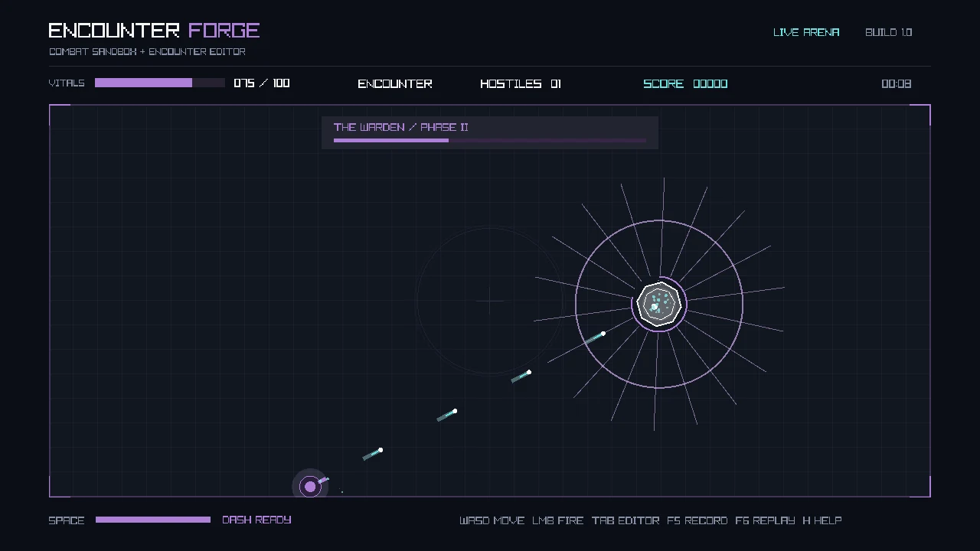Click the SPACE key label
The image size is (980, 551).
point(67,520)
